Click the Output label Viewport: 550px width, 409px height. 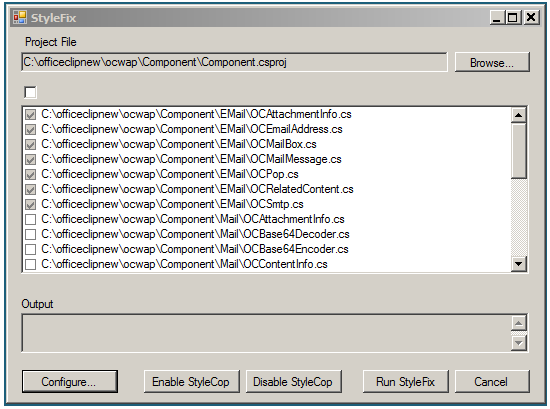tap(37, 304)
